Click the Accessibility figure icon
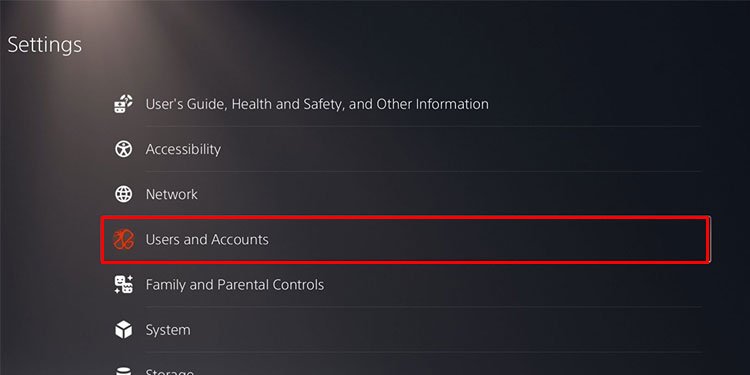 point(123,149)
